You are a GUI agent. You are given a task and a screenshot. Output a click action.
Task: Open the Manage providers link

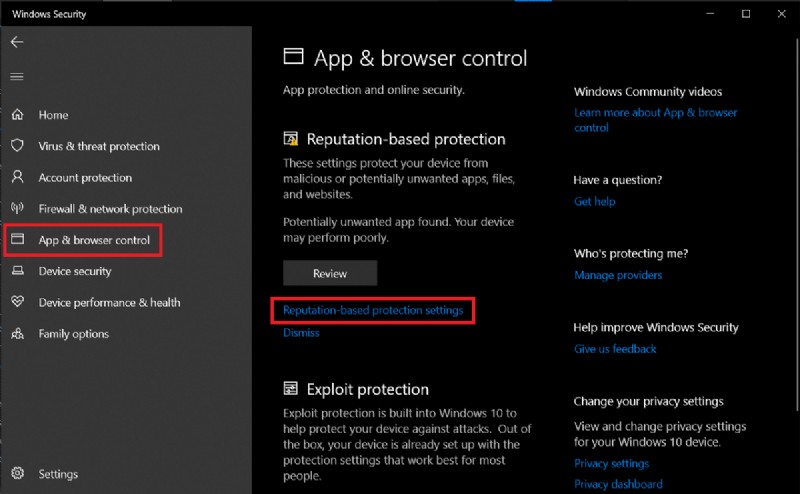[618, 275]
